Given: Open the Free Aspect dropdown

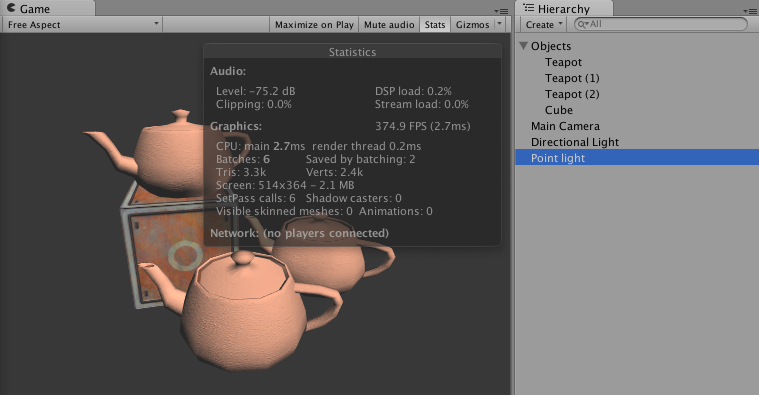Looking at the screenshot, I should point(82,25).
